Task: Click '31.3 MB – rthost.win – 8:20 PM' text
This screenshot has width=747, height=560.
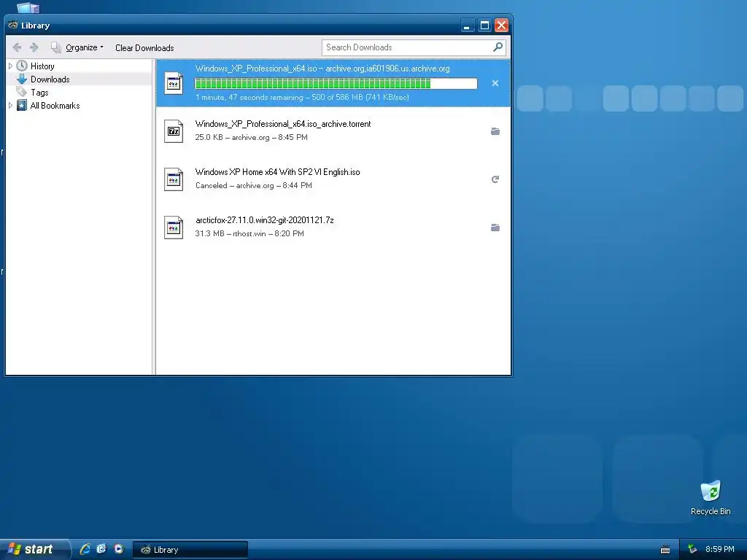Action: [x=249, y=233]
